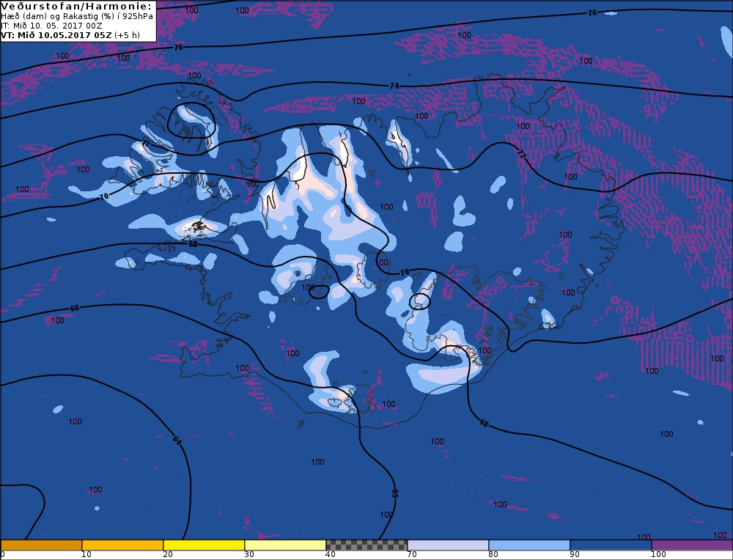Click the 'Hæð (dam) og Rakastig (%) í 925hPa' line
733x560 pixels.
tap(77, 16)
